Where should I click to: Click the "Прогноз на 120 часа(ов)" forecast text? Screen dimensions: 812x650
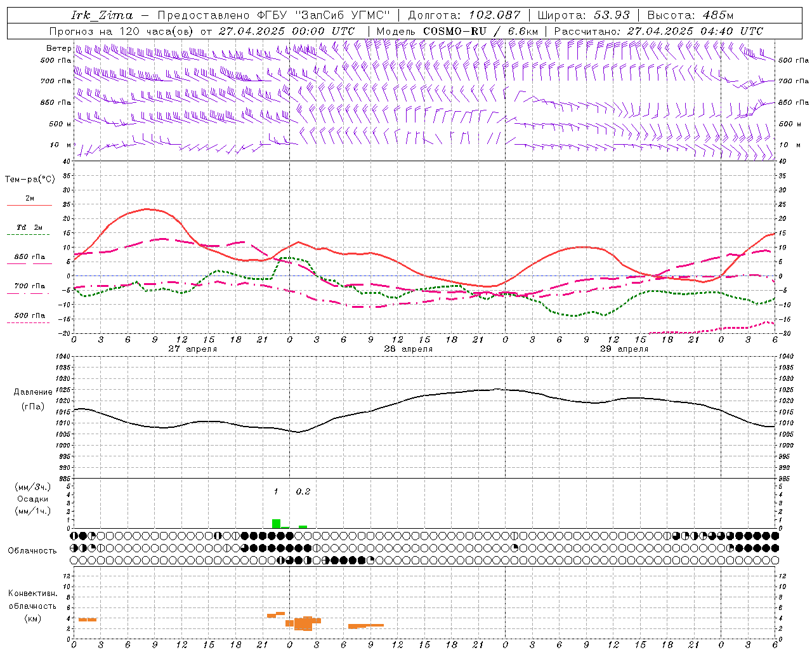[122, 31]
